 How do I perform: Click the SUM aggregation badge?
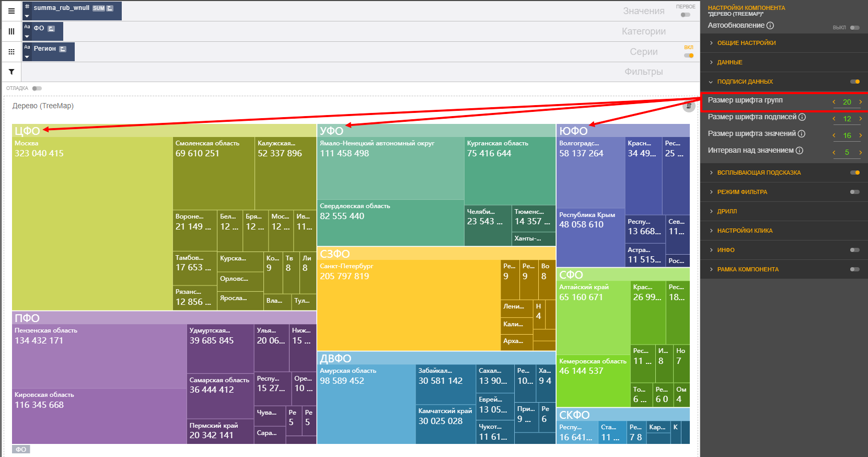(99, 8)
